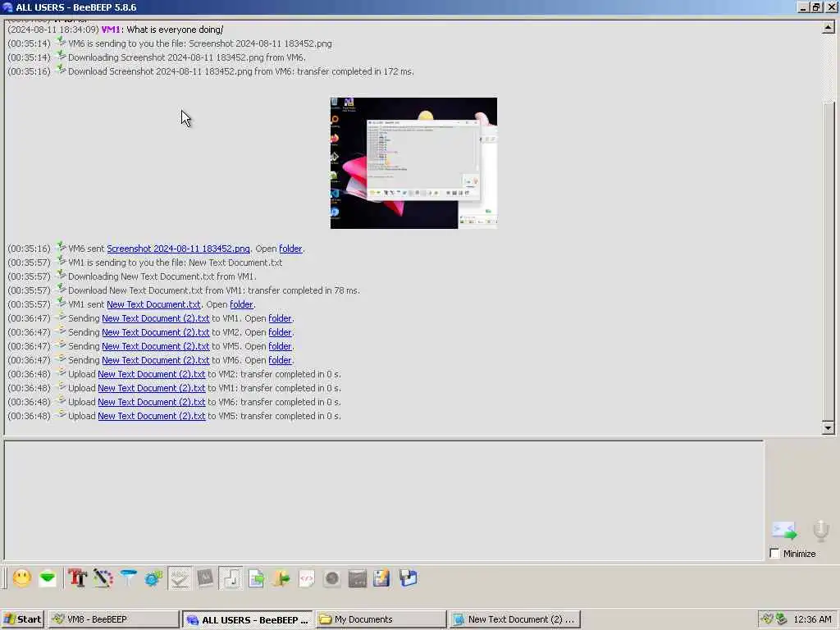Open the Windows Start menu
840x630 pixels.
coord(22,619)
